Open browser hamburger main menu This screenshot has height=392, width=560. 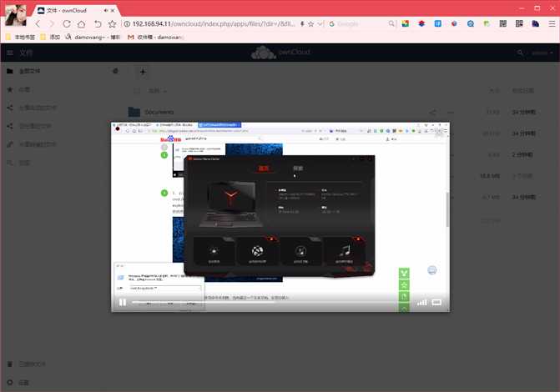(x=552, y=24)
